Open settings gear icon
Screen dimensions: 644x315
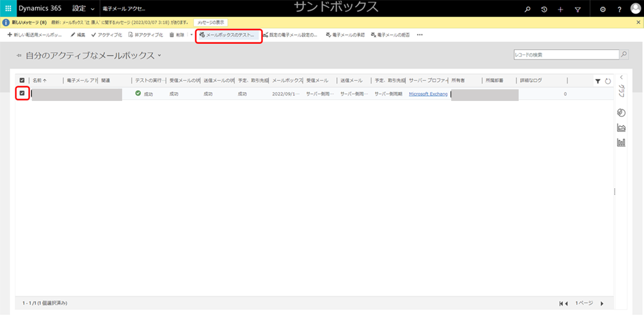603,9
